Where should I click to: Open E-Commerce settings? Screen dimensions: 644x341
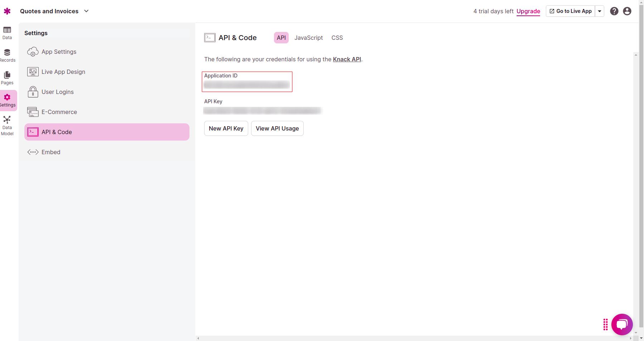coord(107,112)
